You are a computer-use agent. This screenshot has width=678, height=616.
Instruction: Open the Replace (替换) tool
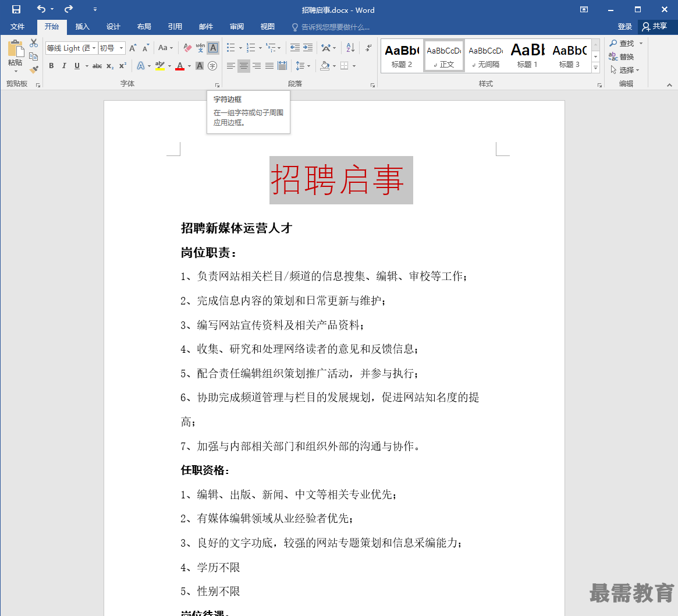point(622,56)
